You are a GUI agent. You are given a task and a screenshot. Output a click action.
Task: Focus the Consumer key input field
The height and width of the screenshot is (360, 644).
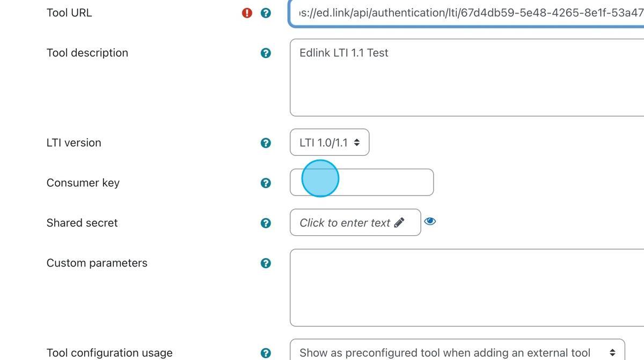point(362,182)
